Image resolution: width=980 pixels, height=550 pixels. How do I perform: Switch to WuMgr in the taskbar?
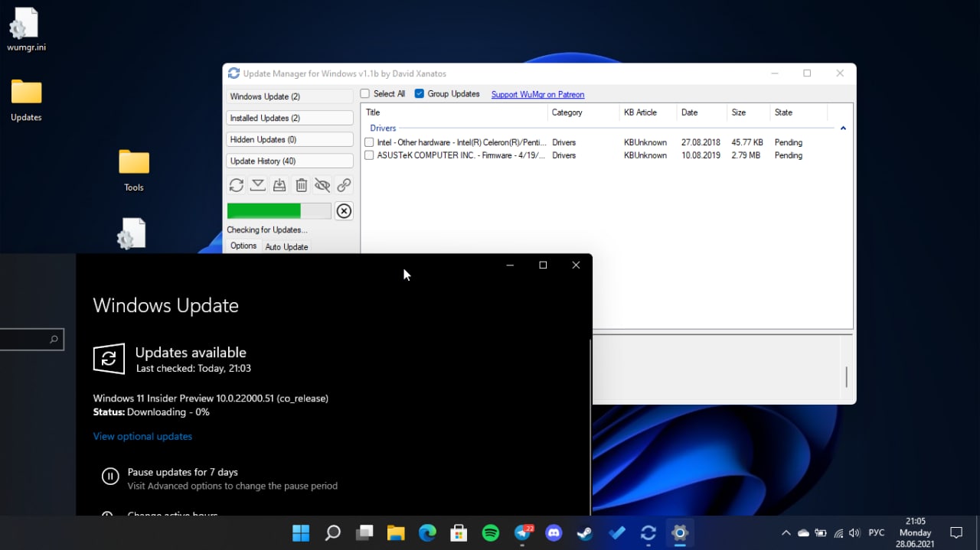[648, 533]
